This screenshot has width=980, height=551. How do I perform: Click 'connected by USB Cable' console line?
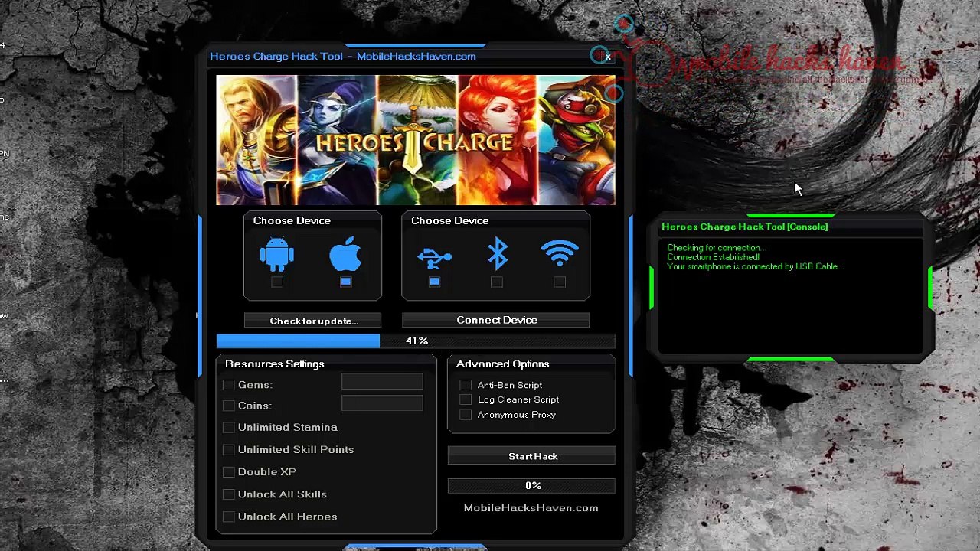click(756, 266)
